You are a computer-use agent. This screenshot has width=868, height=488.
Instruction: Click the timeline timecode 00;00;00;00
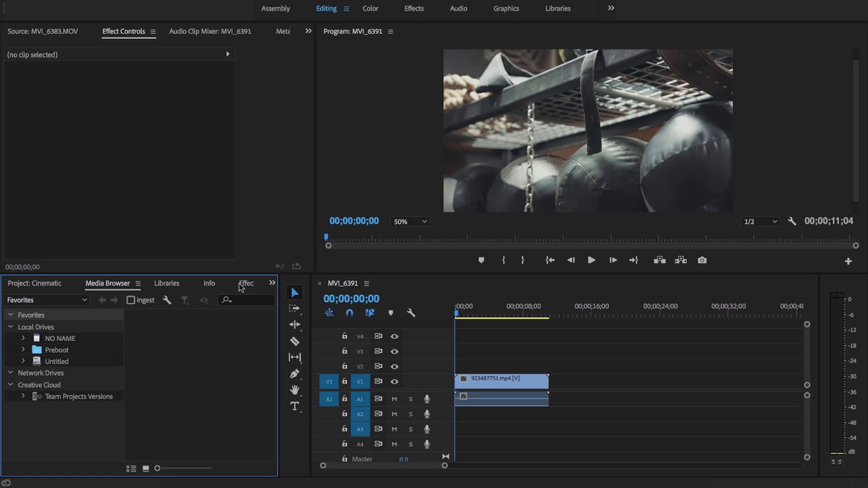click(351, 298)
